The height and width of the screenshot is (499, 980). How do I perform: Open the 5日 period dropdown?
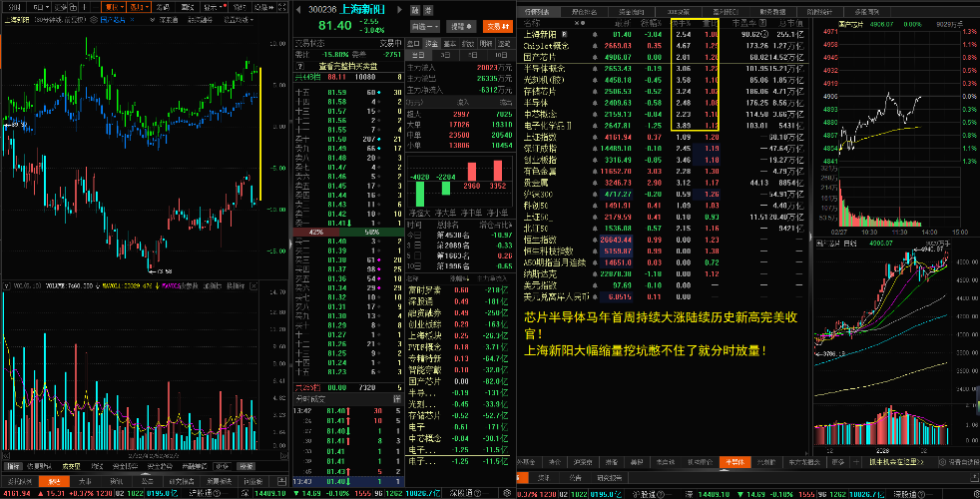41,8
